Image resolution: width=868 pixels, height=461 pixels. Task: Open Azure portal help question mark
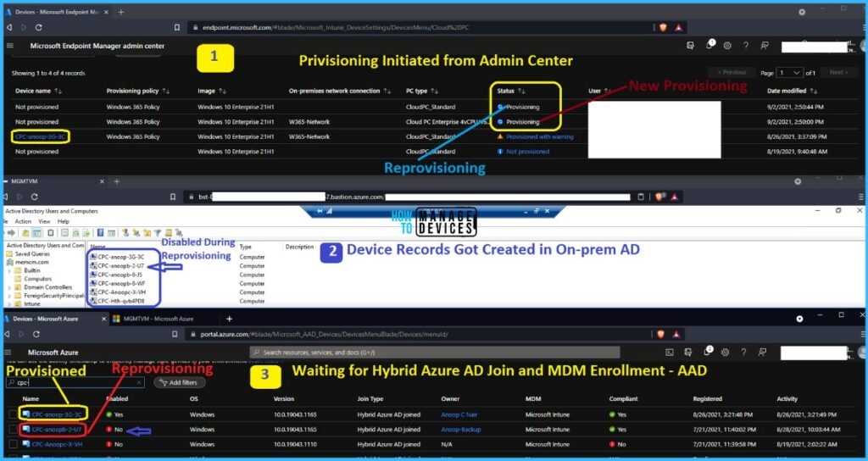click(x=743, y=352)
